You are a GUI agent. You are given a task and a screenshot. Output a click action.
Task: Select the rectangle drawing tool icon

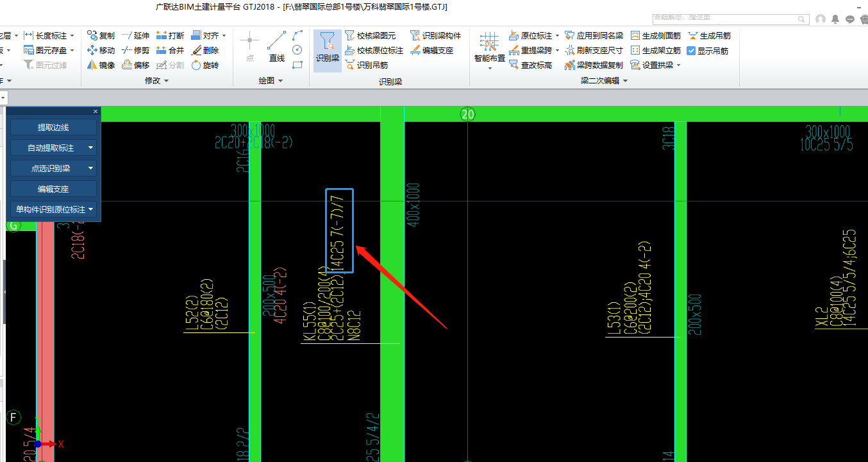pos(297,65)
